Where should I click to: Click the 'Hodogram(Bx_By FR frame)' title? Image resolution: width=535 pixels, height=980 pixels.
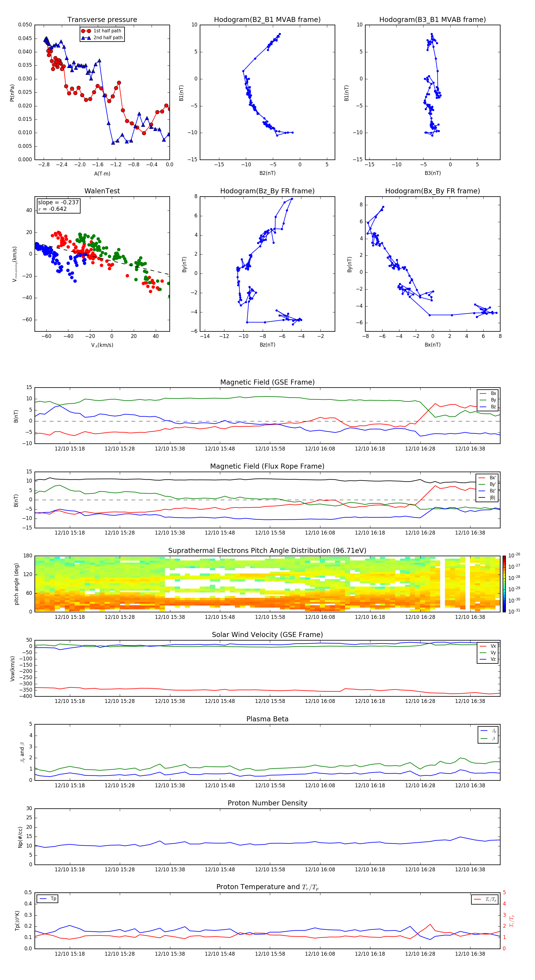tap(432, 191)
